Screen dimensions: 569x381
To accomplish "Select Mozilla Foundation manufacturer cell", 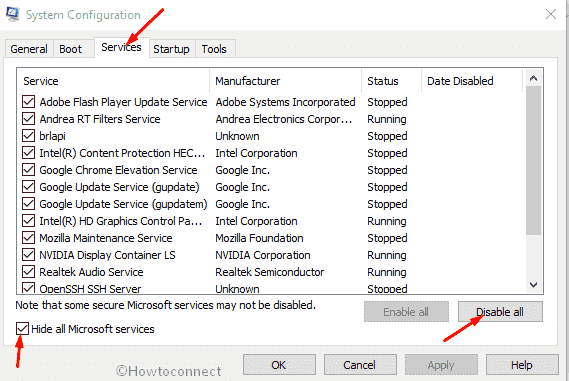I will coord(259,238).
